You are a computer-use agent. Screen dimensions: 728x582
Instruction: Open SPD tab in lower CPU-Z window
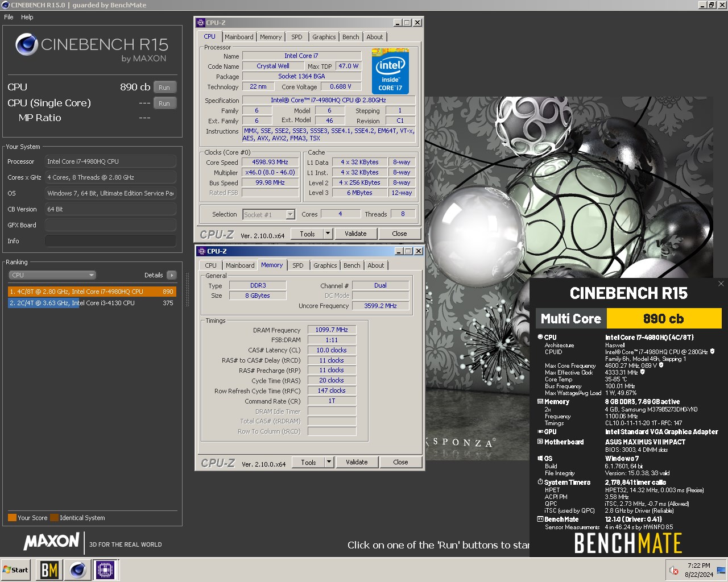tap(298, 265)
